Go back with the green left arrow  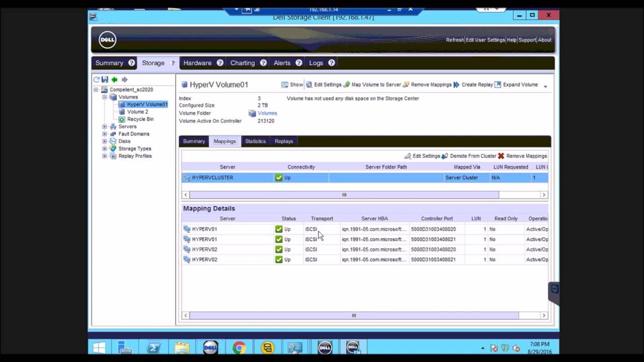[x=114, y=79]
